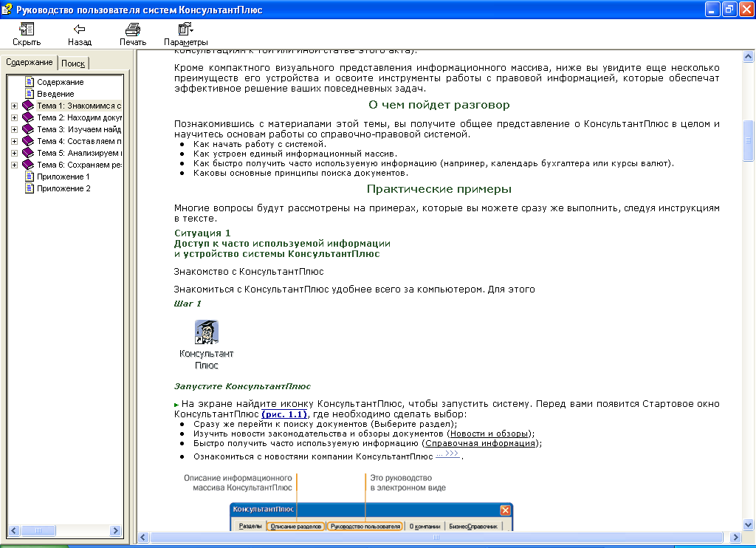The width and height of the screenshot is (756, 548).
Task: Click the purple book icon of Тема 2
Action: (x=28, y=117)
